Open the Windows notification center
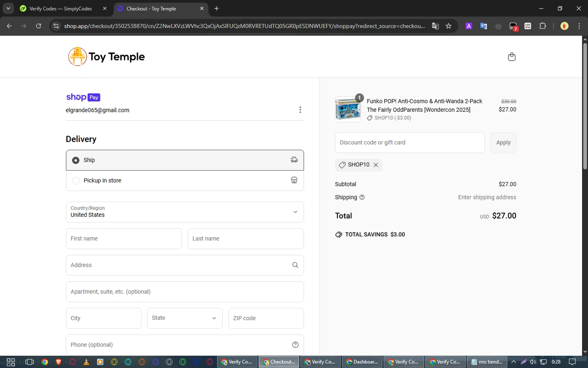588x368 pixels. [572, 362]
